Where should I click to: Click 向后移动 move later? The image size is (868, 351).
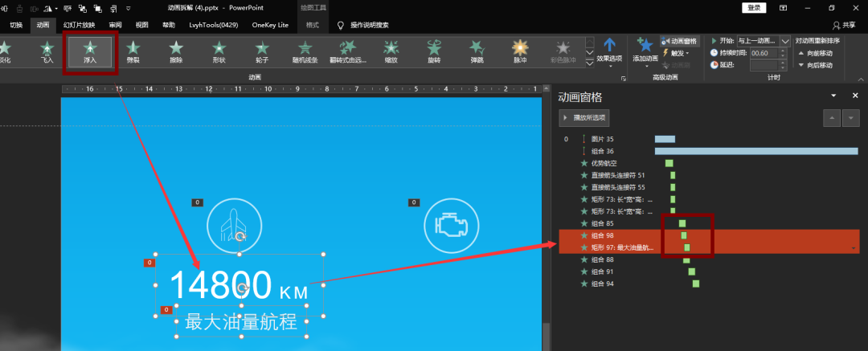click(815, 65)
